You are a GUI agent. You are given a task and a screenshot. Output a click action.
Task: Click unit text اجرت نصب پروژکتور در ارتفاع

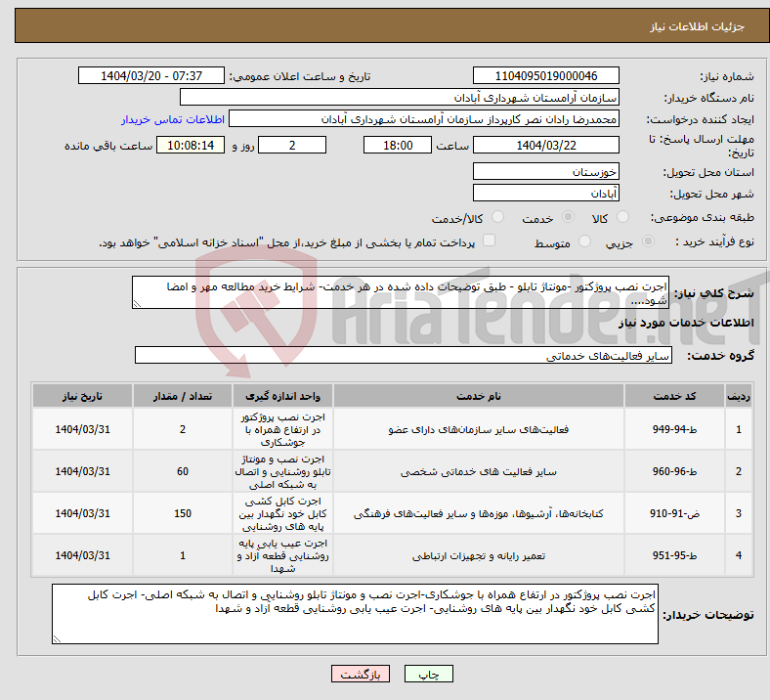[282, 429]
